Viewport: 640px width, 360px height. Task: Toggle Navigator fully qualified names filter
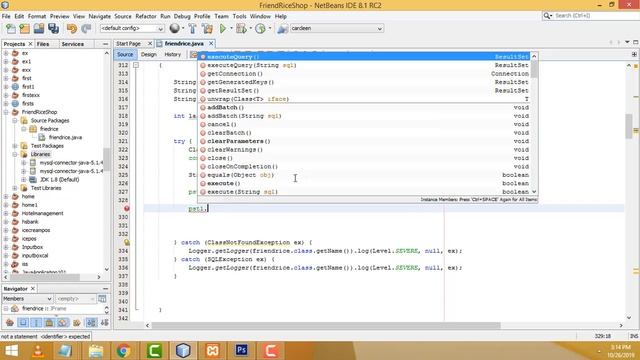[77, 323]
